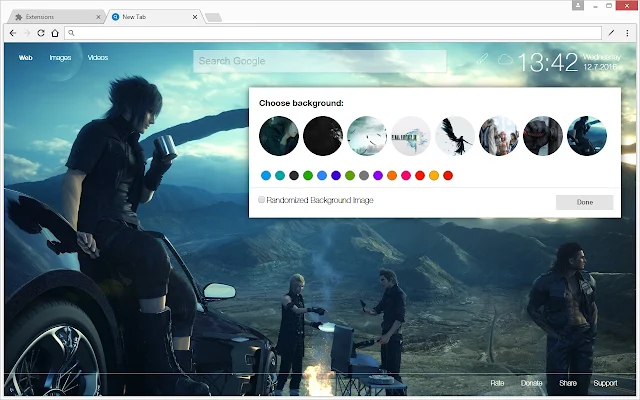Open the home page icon
The image size is (640, 400).
coord(55,33)
